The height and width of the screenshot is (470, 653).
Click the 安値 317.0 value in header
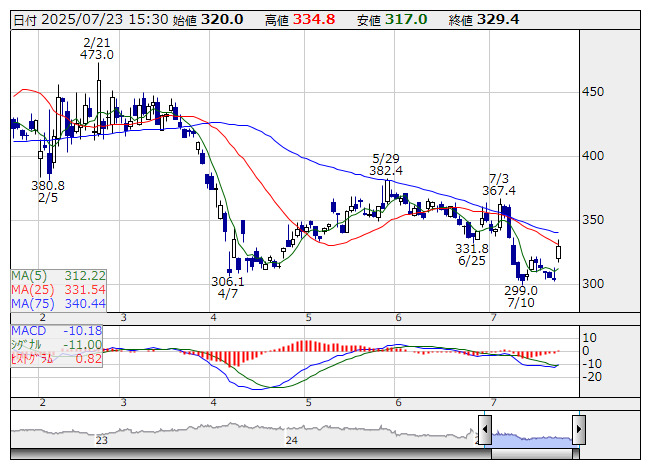(x=392, y=20)
